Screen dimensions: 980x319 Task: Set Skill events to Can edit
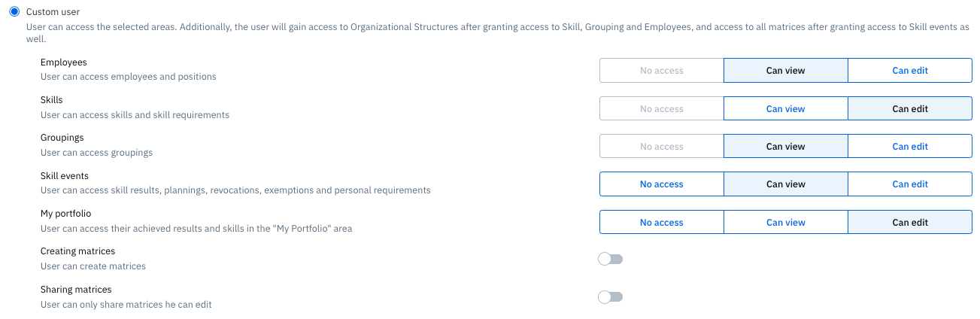[910, 184]
